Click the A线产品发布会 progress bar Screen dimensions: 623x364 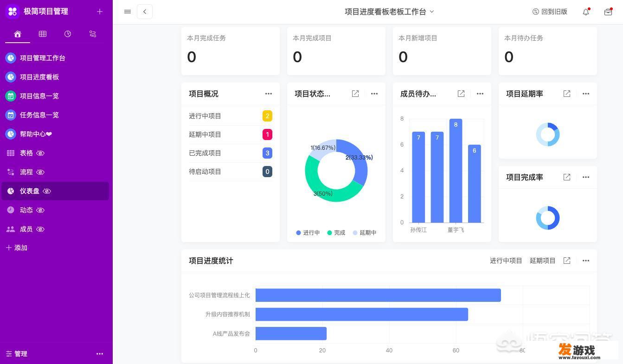[x=291, y=333]
